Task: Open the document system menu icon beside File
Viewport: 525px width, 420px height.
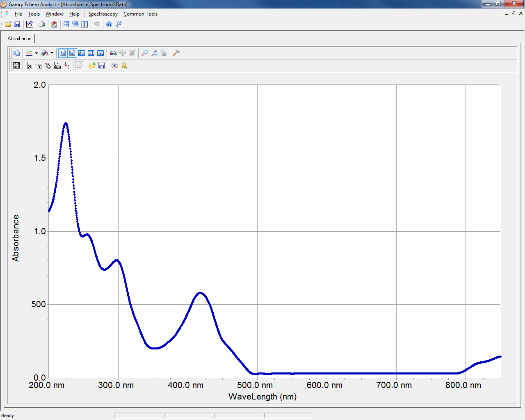Action: click(x=7, y=14)
